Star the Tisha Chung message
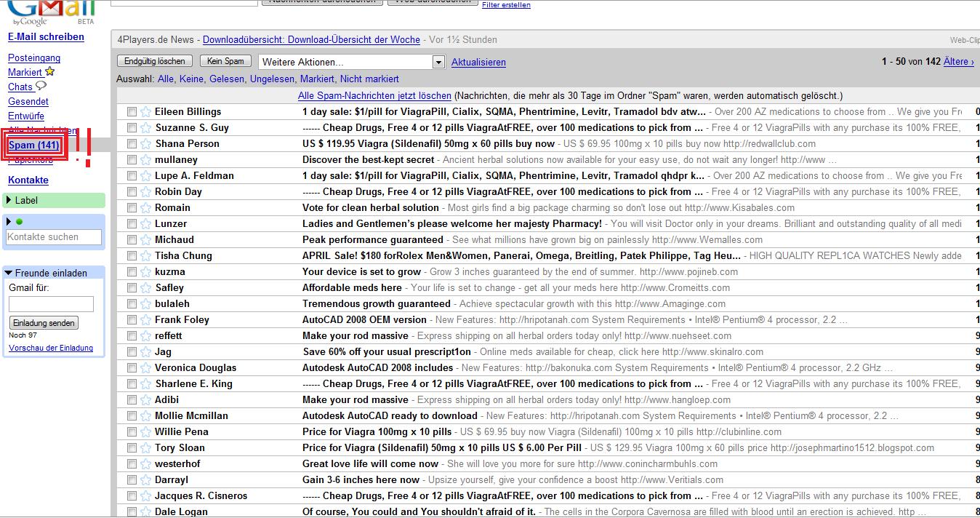The height and width of the screenshot is (518, 980). [145, 256]
